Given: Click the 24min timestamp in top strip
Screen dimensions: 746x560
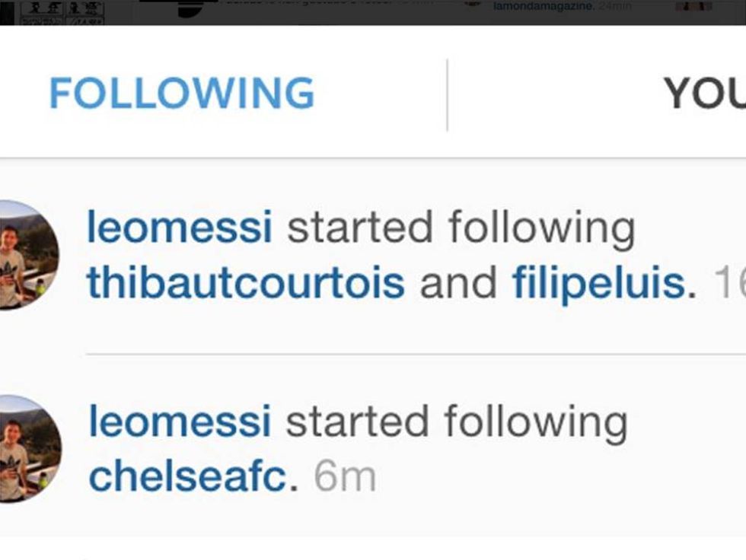Looking at the screenshot, I should click(614, 6).
